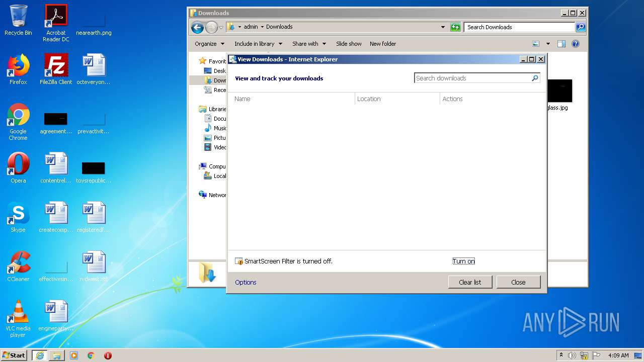
Task: Expand the change view options arrow
Action: click(x=548, y=44)
